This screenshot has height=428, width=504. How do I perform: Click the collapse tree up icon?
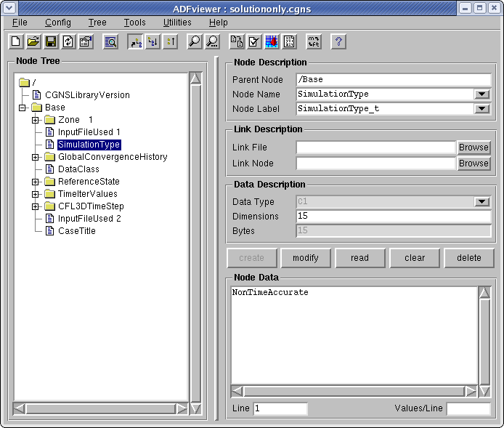coord(171,41)
